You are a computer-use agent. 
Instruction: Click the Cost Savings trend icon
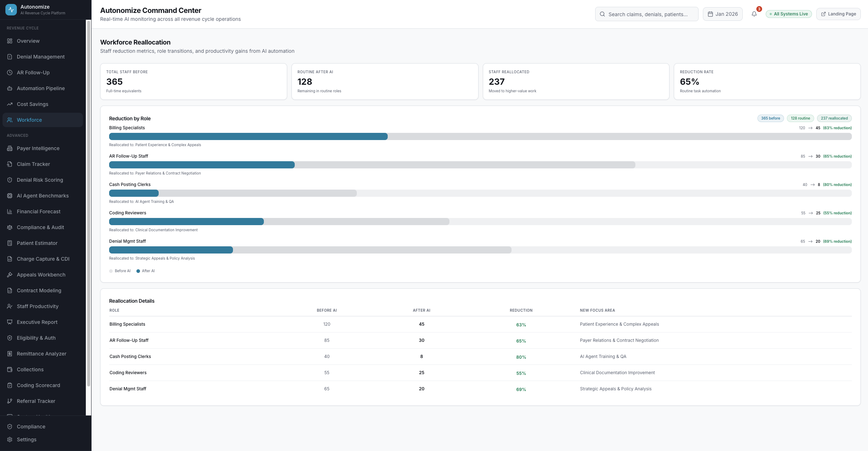pyautogui.click(x=10, y=104)
